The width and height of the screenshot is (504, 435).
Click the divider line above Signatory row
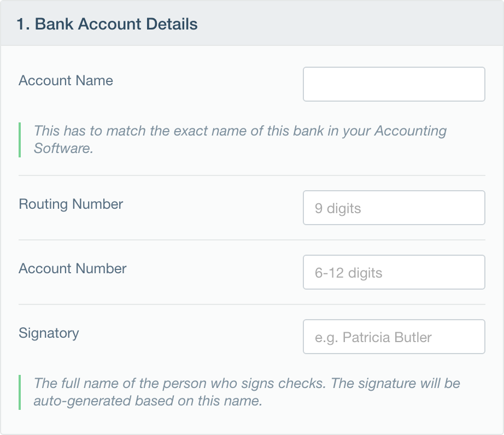[251, 304]
